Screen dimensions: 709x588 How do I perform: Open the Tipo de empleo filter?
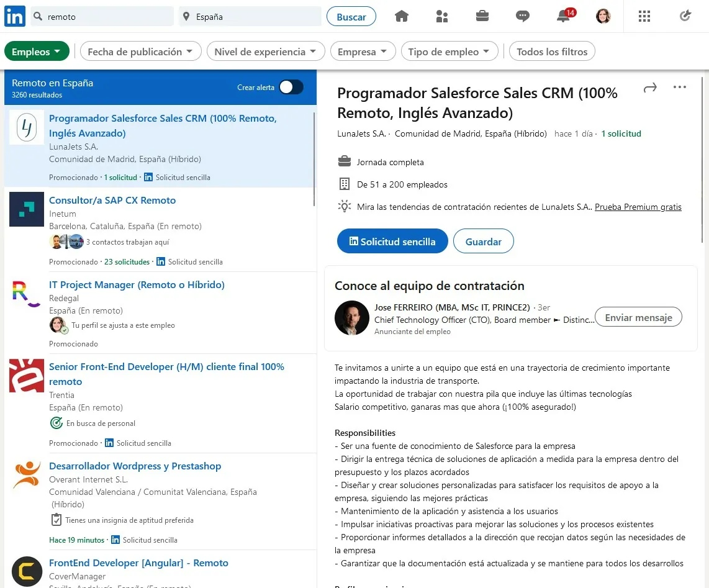point(449,51)
